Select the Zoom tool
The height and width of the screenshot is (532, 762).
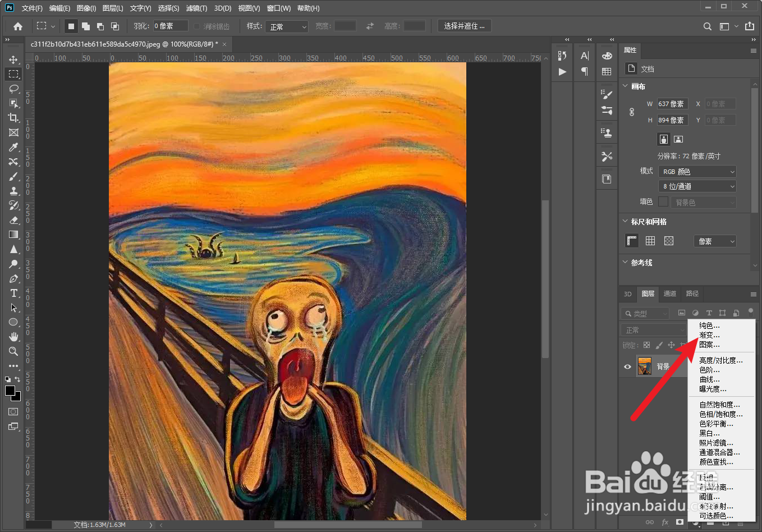pos(14,351)
